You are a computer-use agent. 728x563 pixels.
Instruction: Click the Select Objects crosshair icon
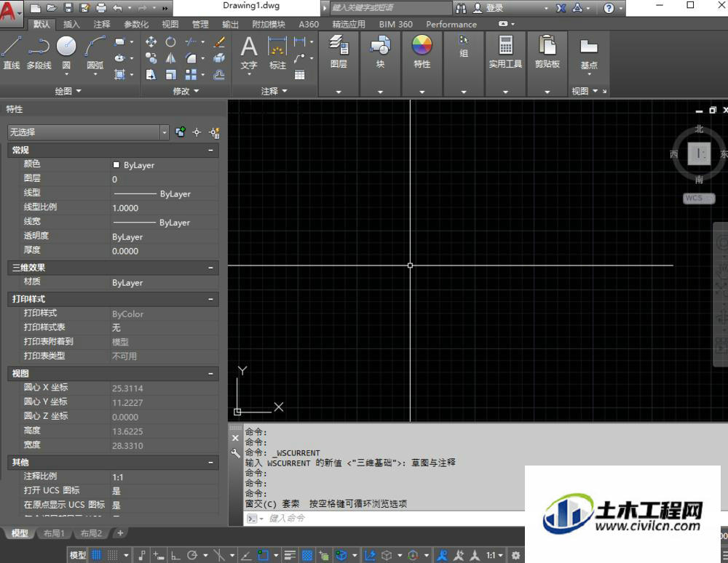[x=197, y=132]
